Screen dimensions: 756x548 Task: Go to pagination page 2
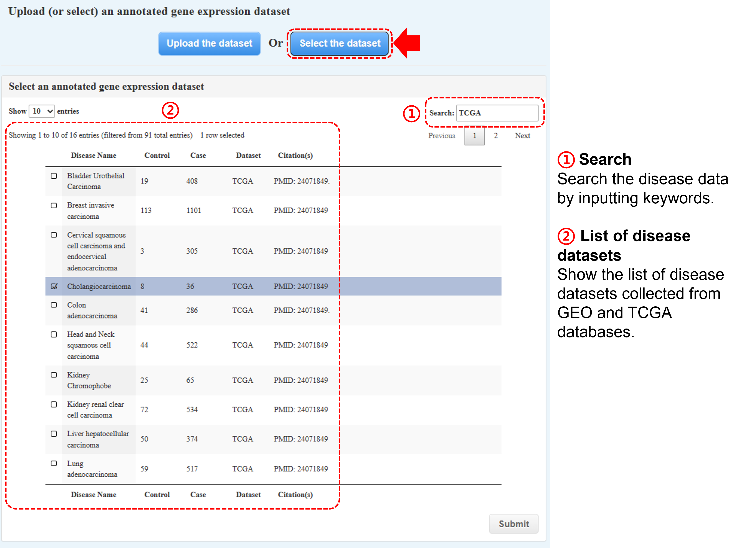click(496, 136)
